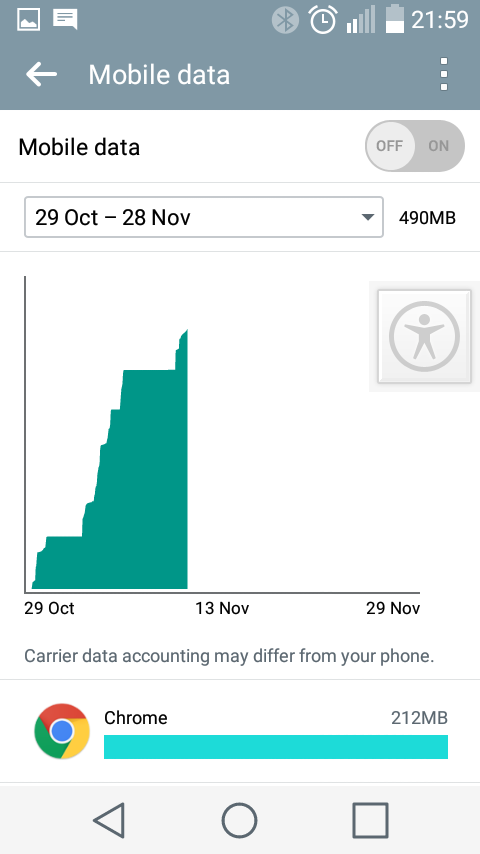Image resolution: width=480 pixels, height=854 pixels.
Task: Open the three-dot overflow menu
Action: [444, 74]
